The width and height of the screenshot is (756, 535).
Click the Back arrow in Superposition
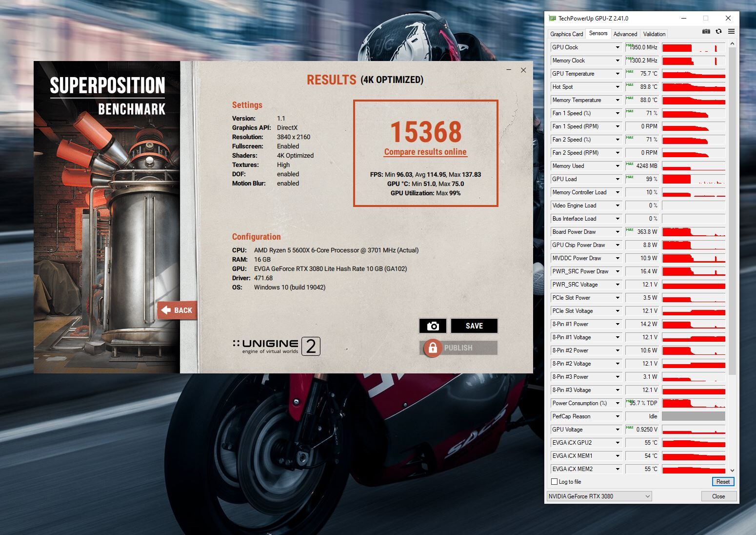[177, 310]
